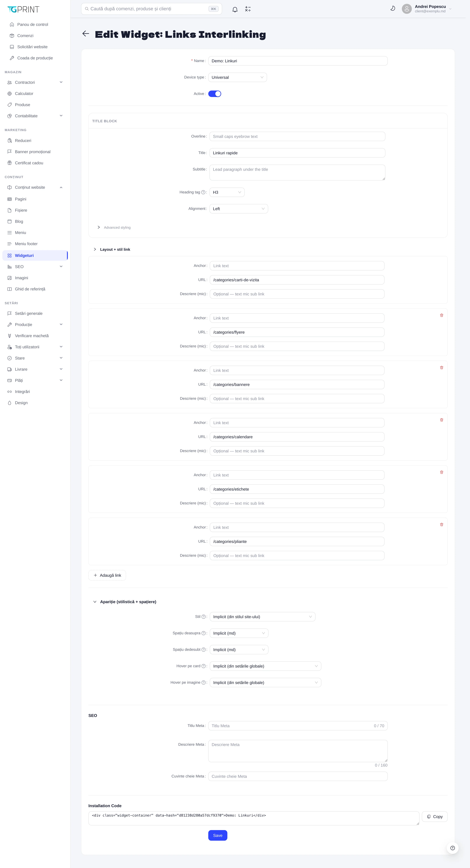Click the Stil help question icon

pyautogui.click(x=203, y=617)
